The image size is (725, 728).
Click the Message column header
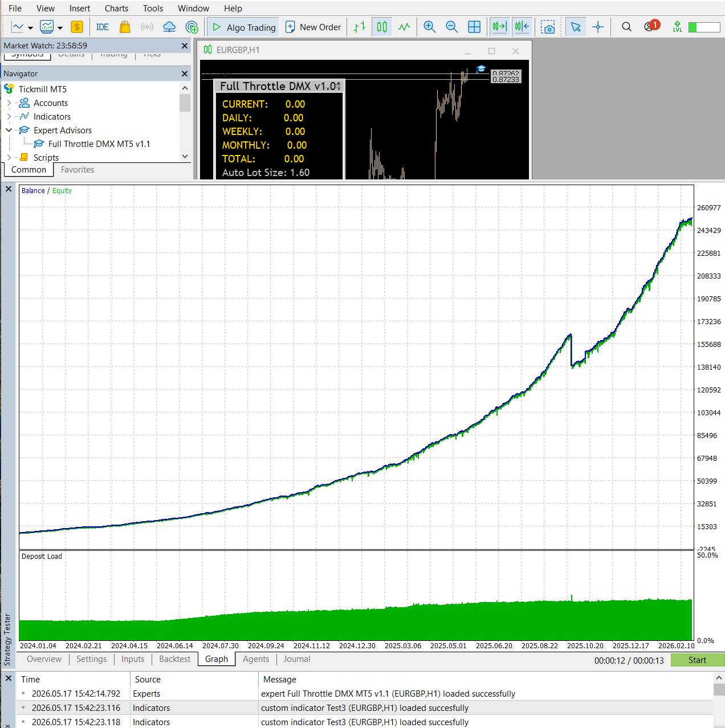click(x=280, y=680)
